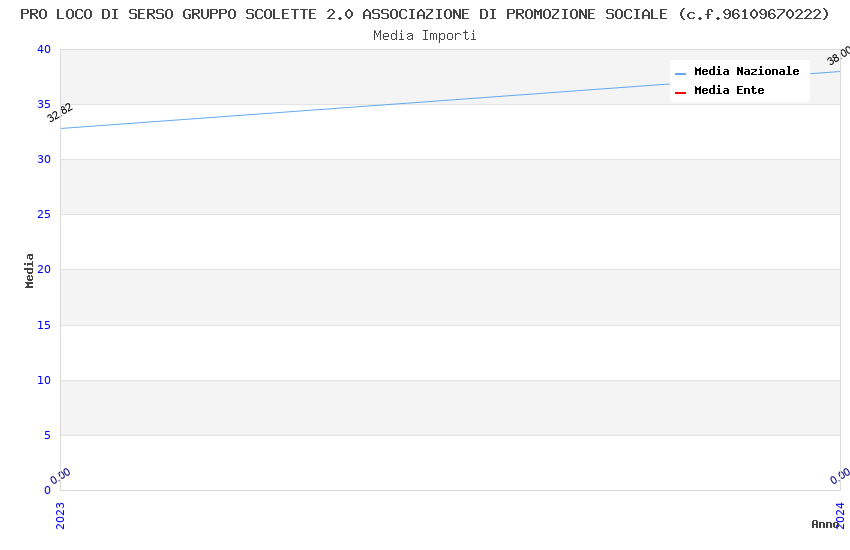Click the 2024 x-axis label
The image size is (850, 550).
coord(840,515)
